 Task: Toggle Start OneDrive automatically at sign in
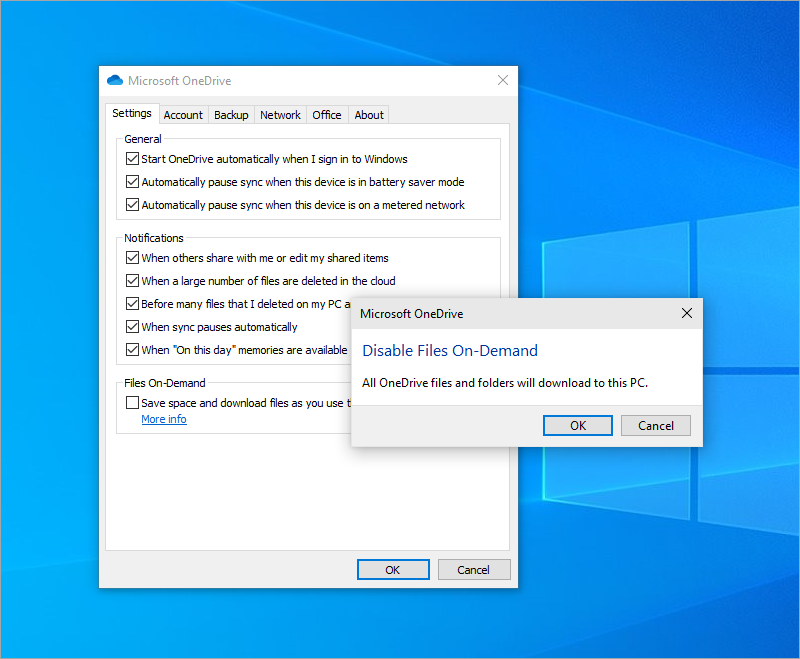click(x=132, y=159)
